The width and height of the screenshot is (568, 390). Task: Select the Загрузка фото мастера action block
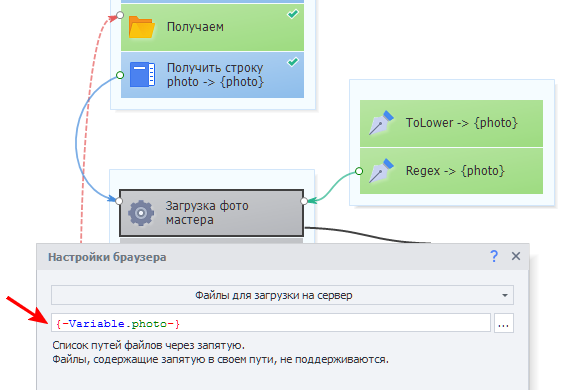click(x=212, y=213)
